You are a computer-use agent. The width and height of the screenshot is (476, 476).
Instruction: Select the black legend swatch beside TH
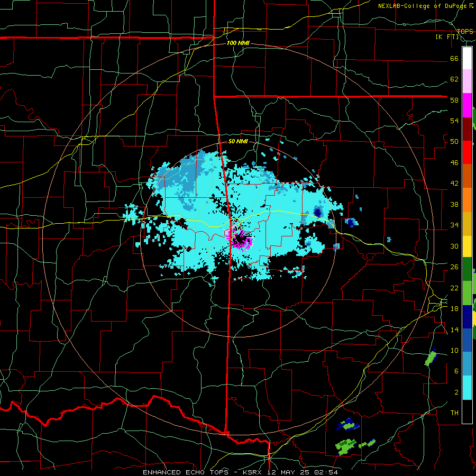tap(467, 411)
